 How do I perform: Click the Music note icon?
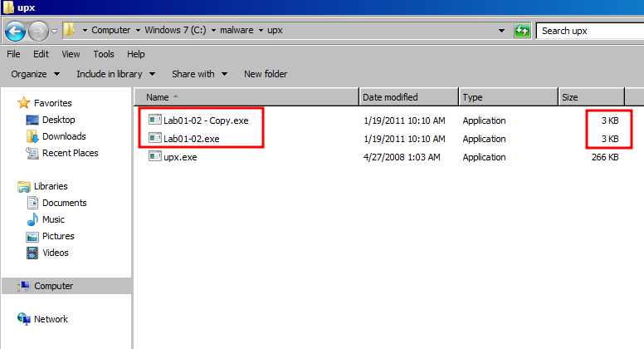click(32, 219)
